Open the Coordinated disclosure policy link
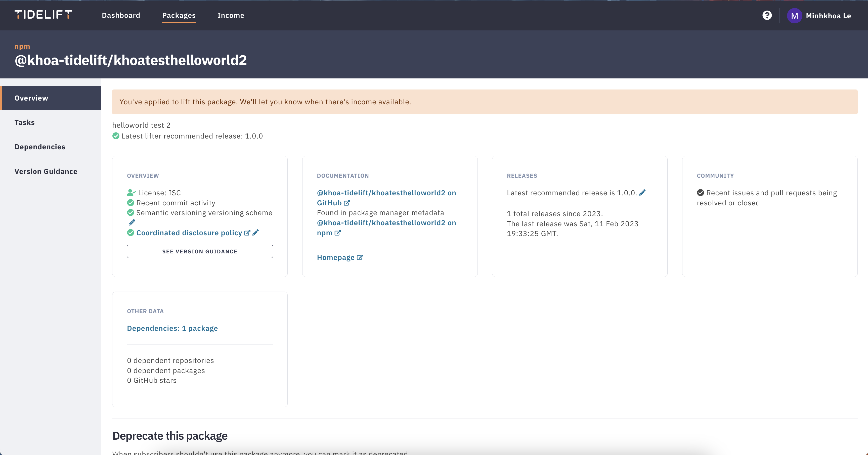Image resolution: width=868 pixels, height=455 pixels. (x=189, y=233)
